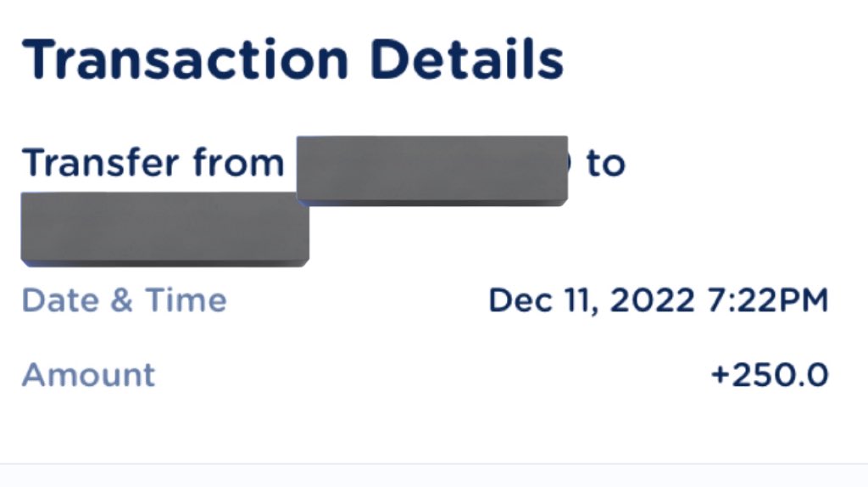The image size is (868, 487).
Task: Click the word from before the redacted sender
Action: [238, 162]
